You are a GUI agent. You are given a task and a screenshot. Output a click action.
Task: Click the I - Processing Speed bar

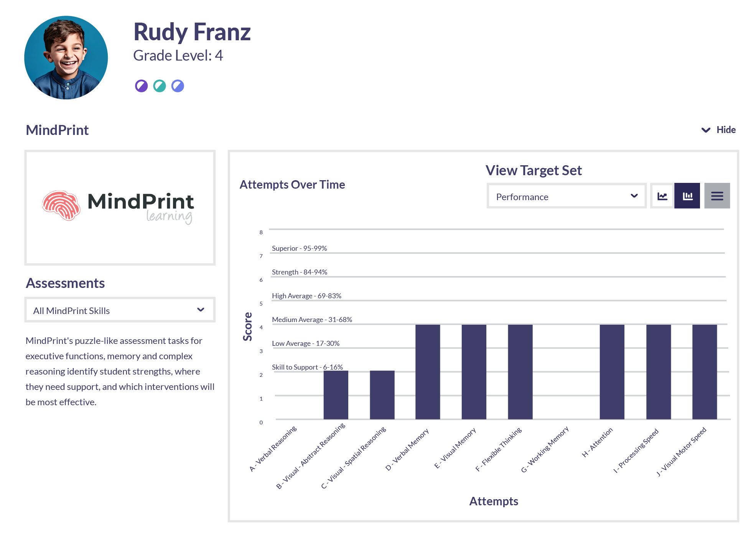pos(659,372)
